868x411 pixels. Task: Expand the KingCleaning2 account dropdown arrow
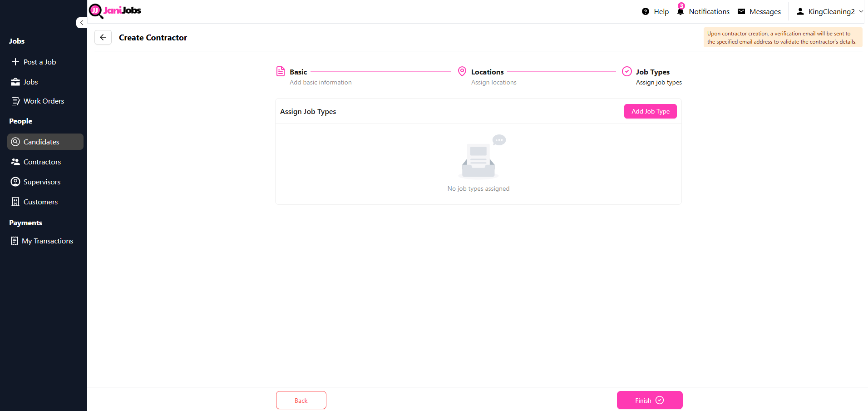(861, 11)
